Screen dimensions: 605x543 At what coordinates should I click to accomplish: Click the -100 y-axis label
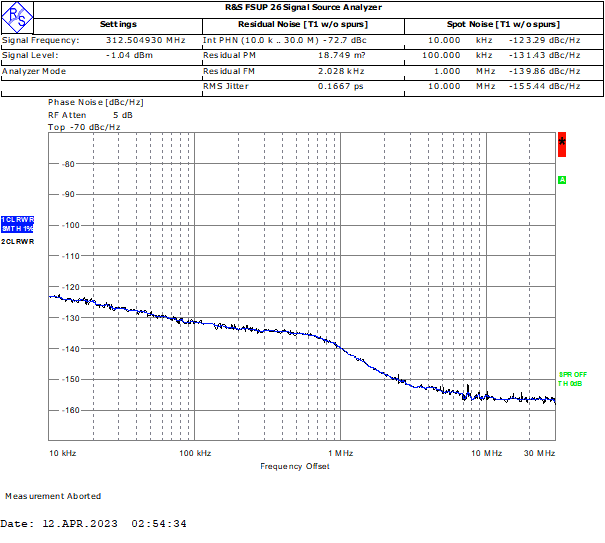coord(71,225)
